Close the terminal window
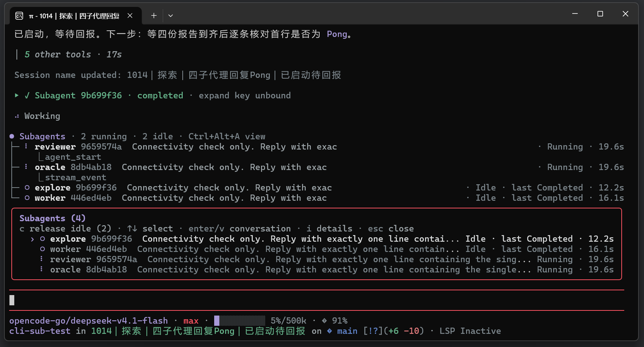Screen dimensions: 644x347 click(x=625, y=14)
